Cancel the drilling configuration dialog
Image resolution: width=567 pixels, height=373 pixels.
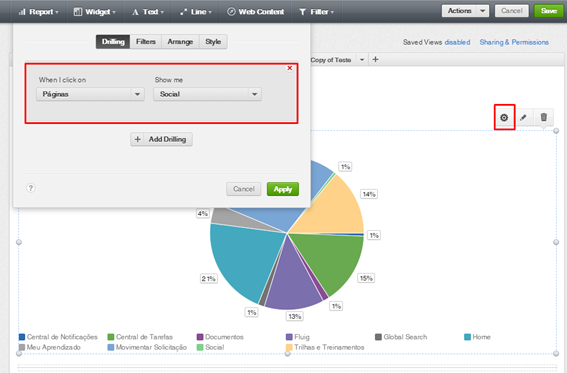[243, 189]
